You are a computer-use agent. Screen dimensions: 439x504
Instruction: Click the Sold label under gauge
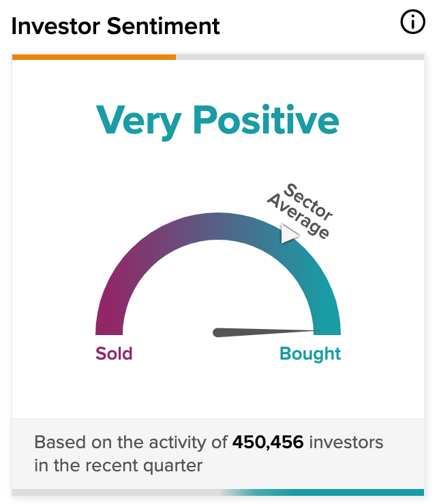(114, 353)
